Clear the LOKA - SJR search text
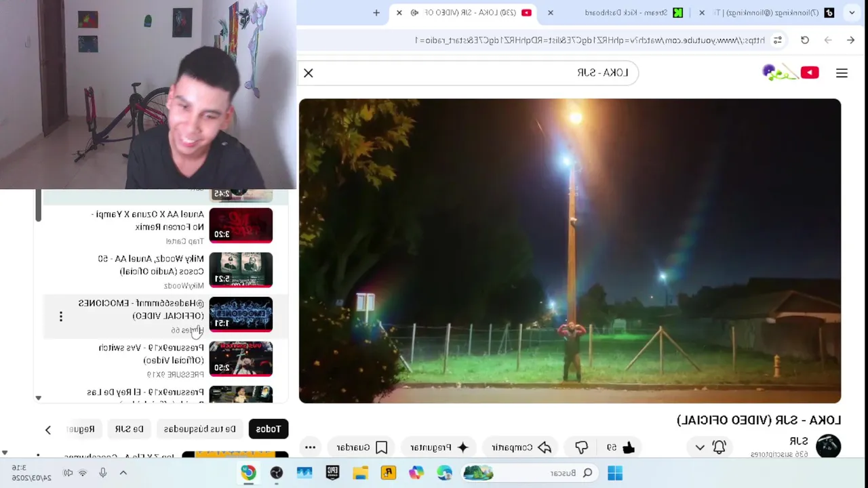The width and height of the screenshot is (868, 488). click(x=308, y=73)
